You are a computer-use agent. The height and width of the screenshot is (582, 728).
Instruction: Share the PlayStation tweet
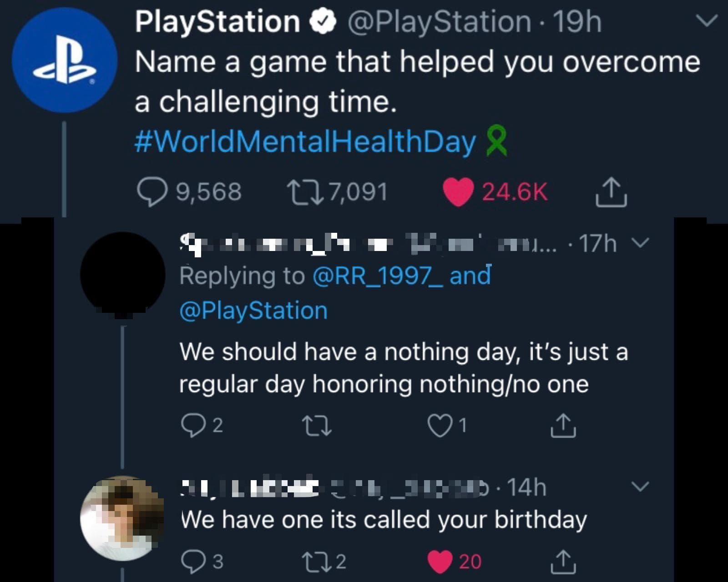(611, 192)
